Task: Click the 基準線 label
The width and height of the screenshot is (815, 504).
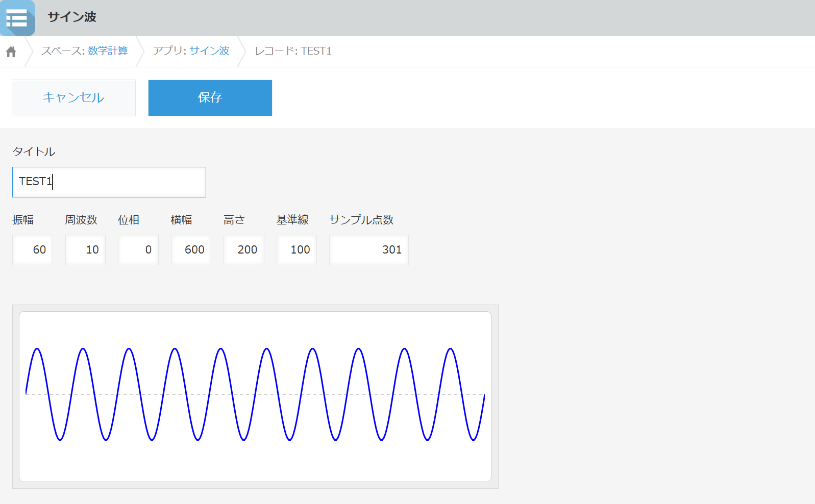Action: click(x=292, y=220)
